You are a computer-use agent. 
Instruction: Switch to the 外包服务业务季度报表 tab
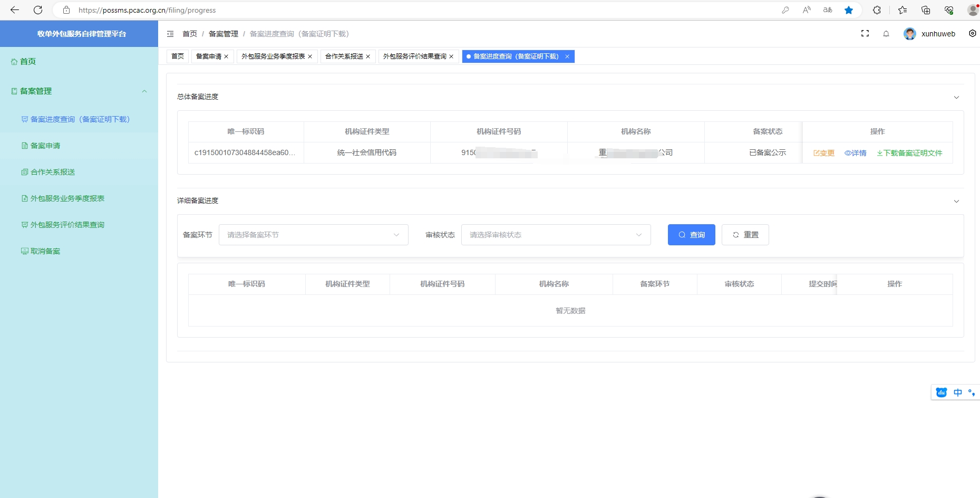coord(273,56)
